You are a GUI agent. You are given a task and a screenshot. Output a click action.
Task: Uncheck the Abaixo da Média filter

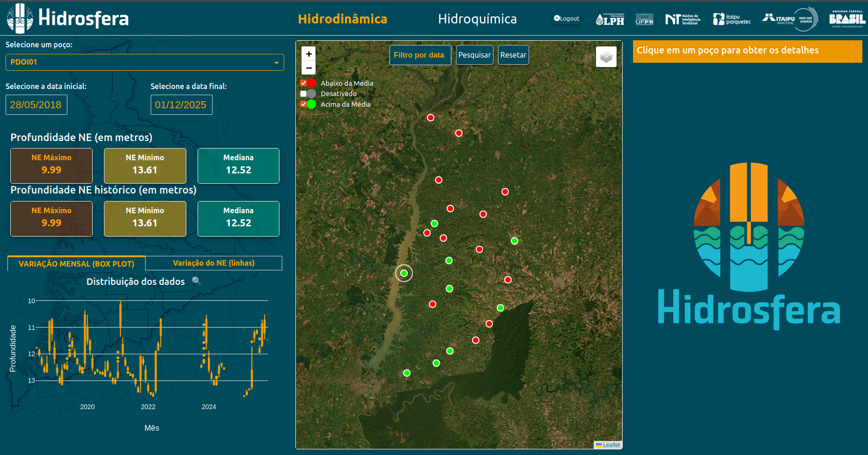303,83
